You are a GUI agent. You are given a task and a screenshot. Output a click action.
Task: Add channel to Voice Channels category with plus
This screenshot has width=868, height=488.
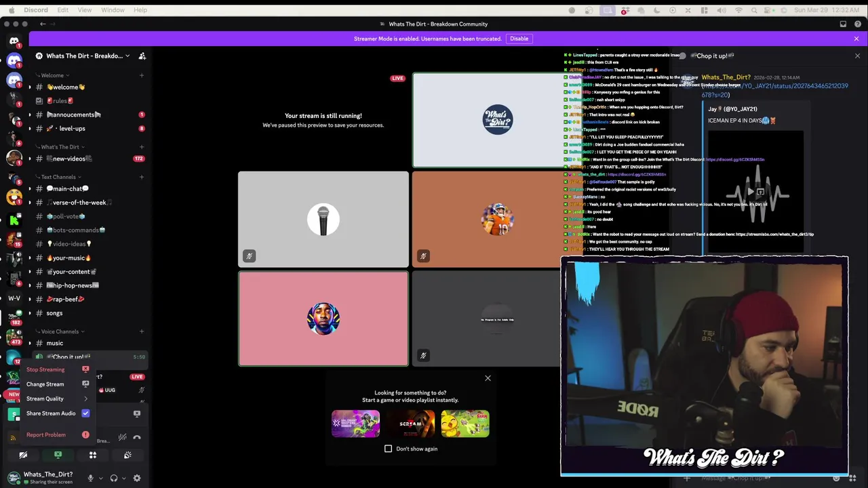coord(142,331)
